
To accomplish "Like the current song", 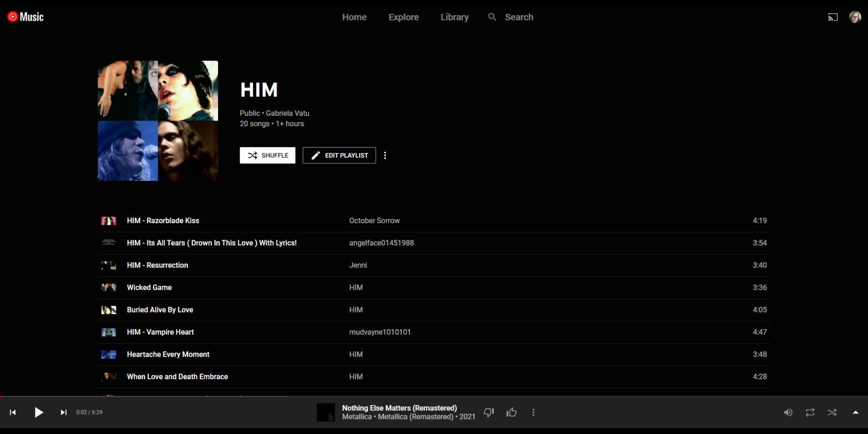I will (512, 412).
